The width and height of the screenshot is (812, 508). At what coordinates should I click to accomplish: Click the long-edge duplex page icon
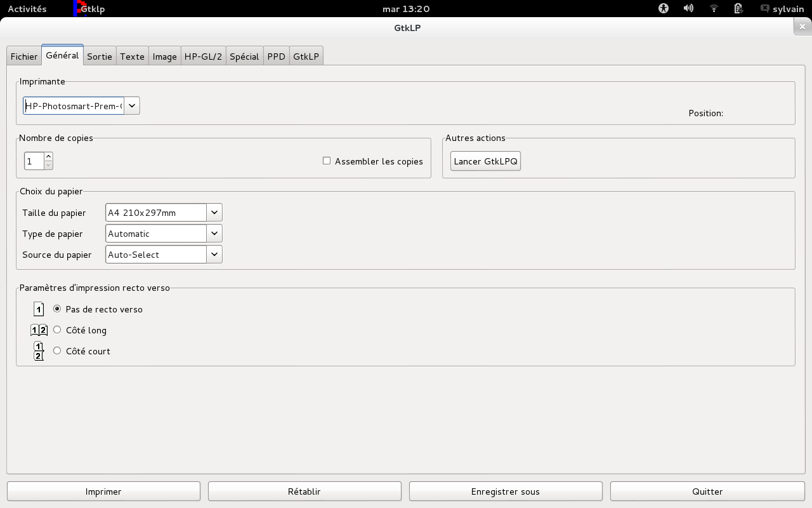pos(39,330)
